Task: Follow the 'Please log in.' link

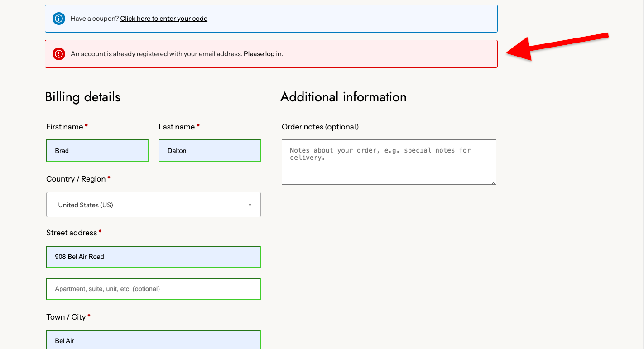Action: (263, 54)
